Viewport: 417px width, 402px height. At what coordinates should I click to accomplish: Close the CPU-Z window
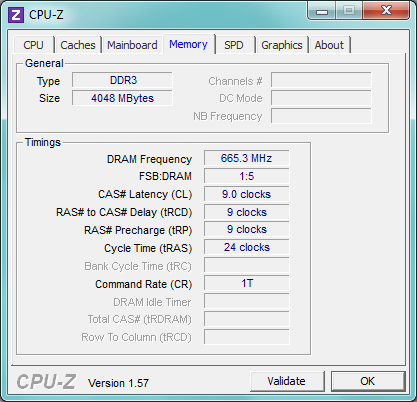coord(386,11)
